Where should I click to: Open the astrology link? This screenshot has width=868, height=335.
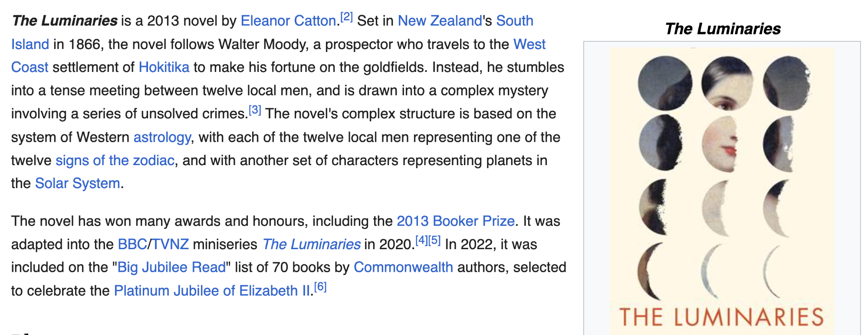(162, 137)
